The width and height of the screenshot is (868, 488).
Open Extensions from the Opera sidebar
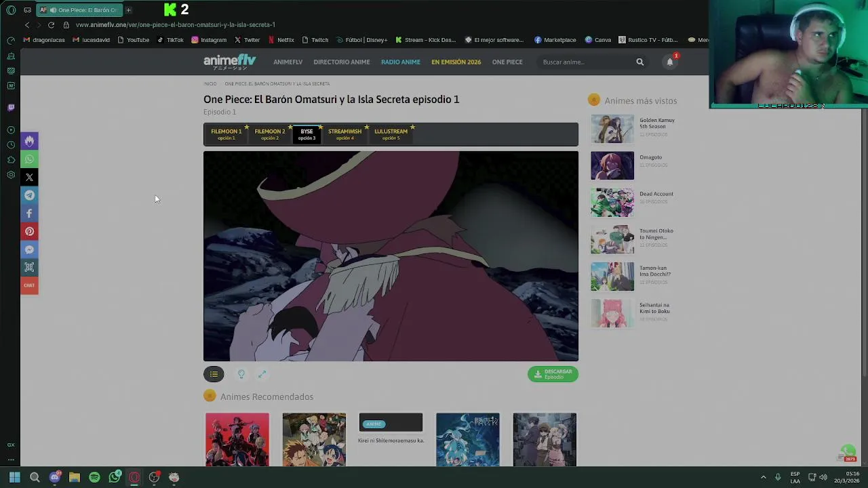coord(11,160)
